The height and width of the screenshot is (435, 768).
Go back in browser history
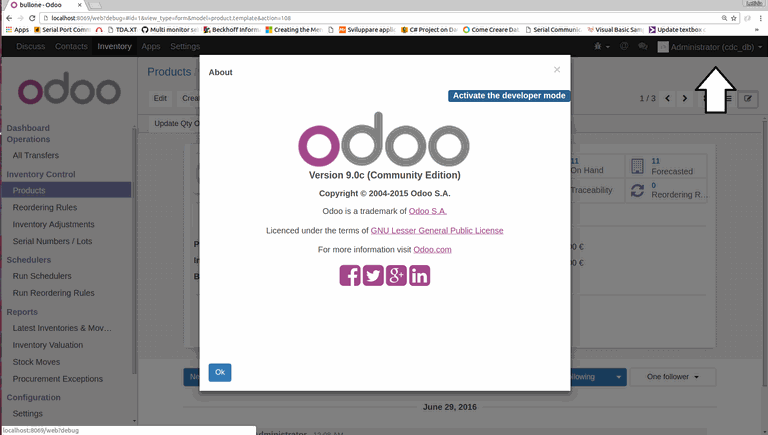point(9,18)
